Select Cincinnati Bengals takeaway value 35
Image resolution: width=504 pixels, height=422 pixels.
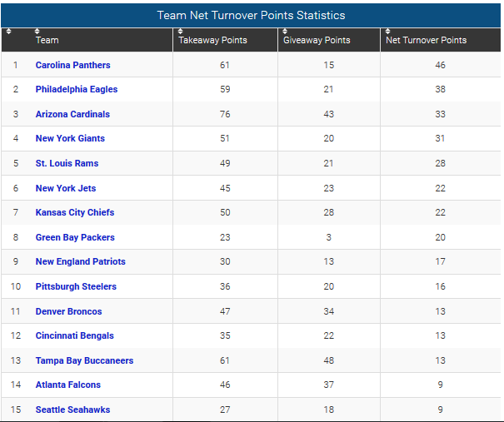pos(225,335)
